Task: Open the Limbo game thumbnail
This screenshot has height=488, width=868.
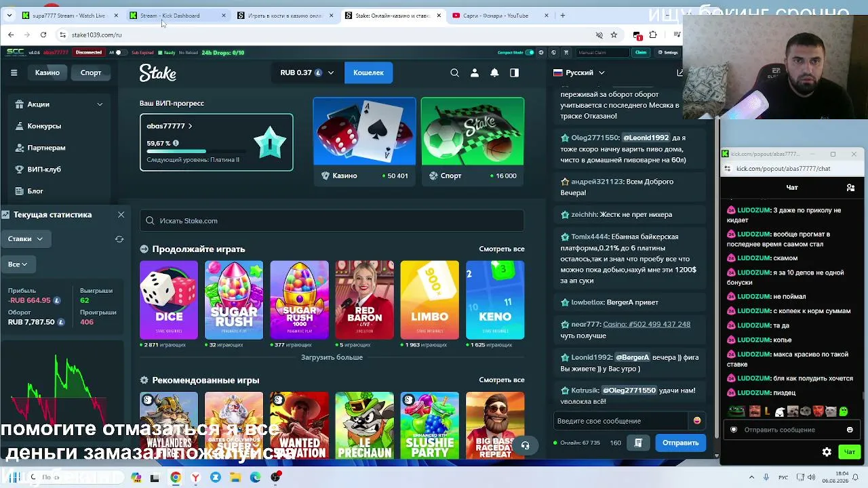Action: click(429, 300)
